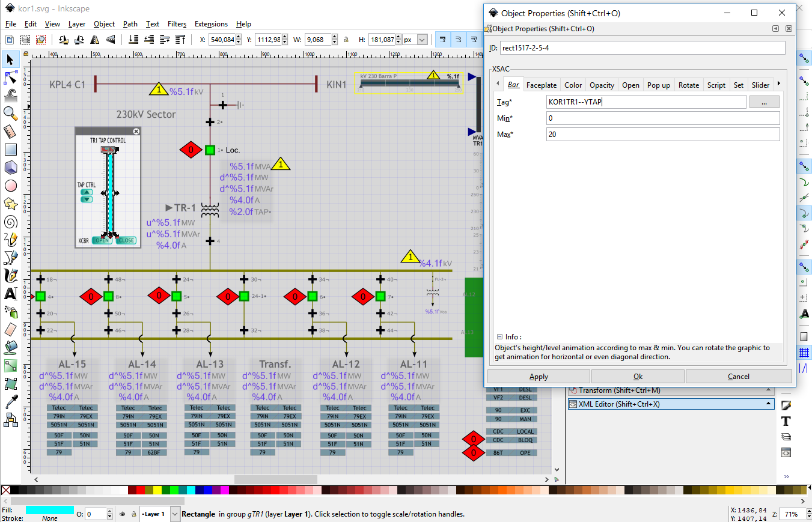Viewport: 812px width, 522px height.
Task: Pick the Eyedropper color picker tool
Action: 10,402
